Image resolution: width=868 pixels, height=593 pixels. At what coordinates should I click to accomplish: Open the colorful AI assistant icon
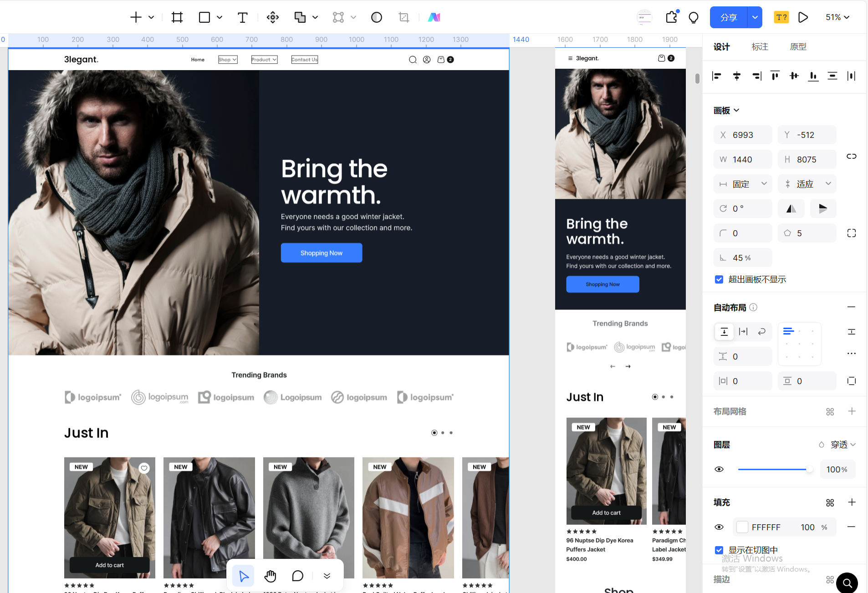point(434,17)
